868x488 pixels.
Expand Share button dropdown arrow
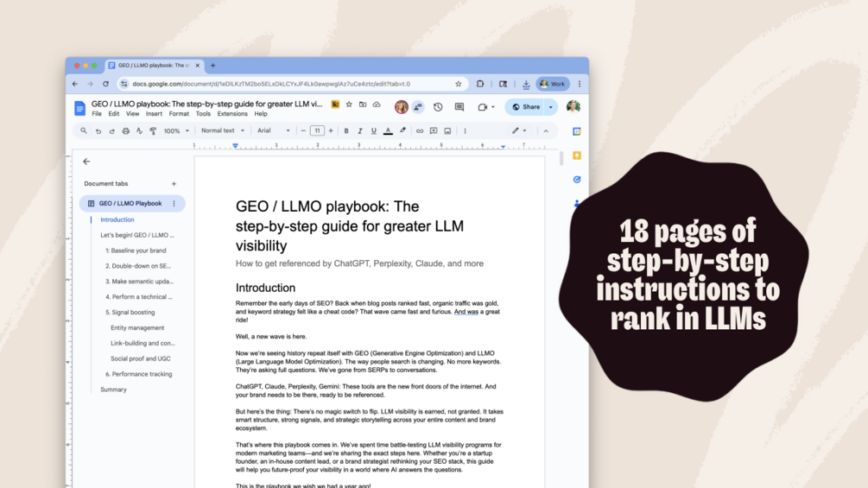(x=551, y=107)
